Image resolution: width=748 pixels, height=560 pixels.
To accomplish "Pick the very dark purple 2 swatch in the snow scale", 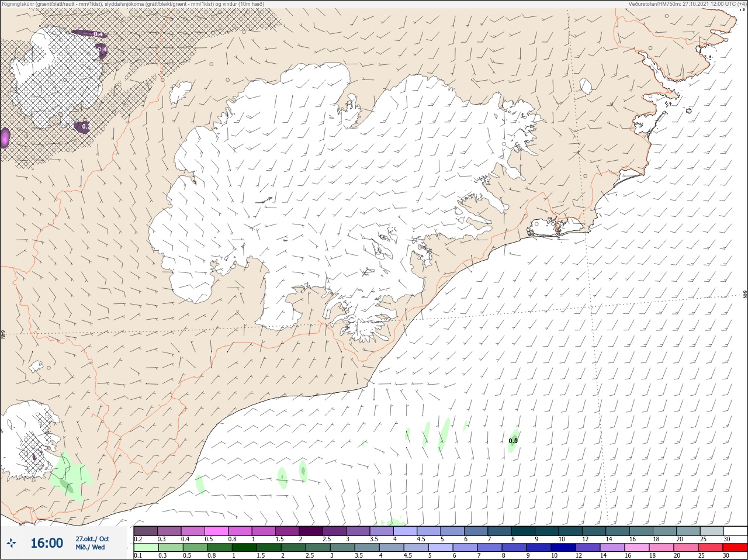I will [311, 531].
